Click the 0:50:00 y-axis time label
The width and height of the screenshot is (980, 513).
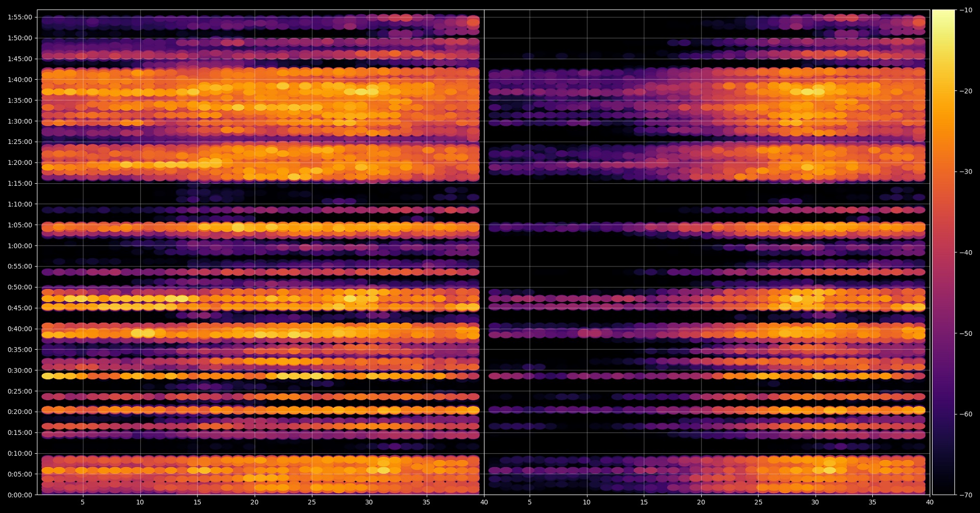(x=20, y=287)
